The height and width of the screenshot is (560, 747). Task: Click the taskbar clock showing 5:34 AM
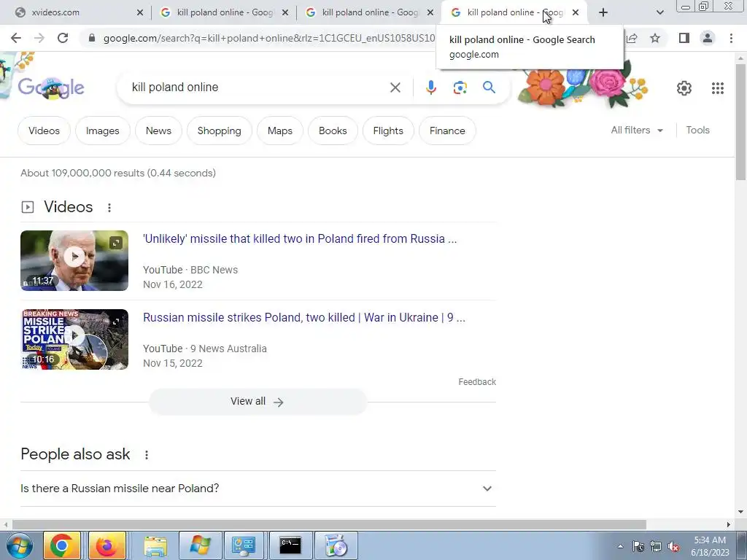710,546
